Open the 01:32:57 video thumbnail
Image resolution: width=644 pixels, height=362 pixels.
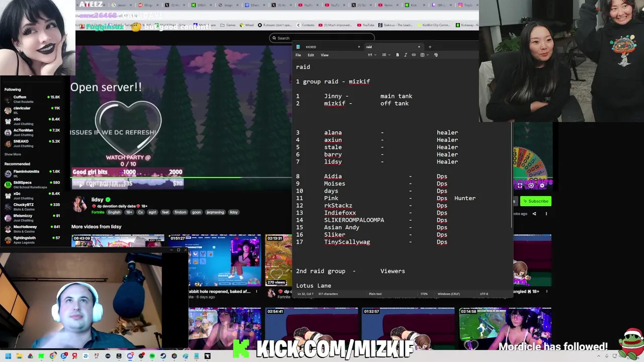coord(408,329)
